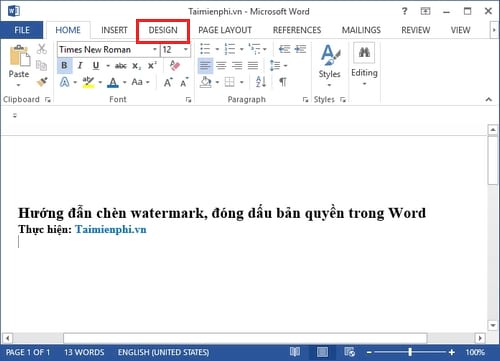Expand underline style dropdown arrow
Image resolution: width=500 pixels, height=361 pixels.
point(108,66)
